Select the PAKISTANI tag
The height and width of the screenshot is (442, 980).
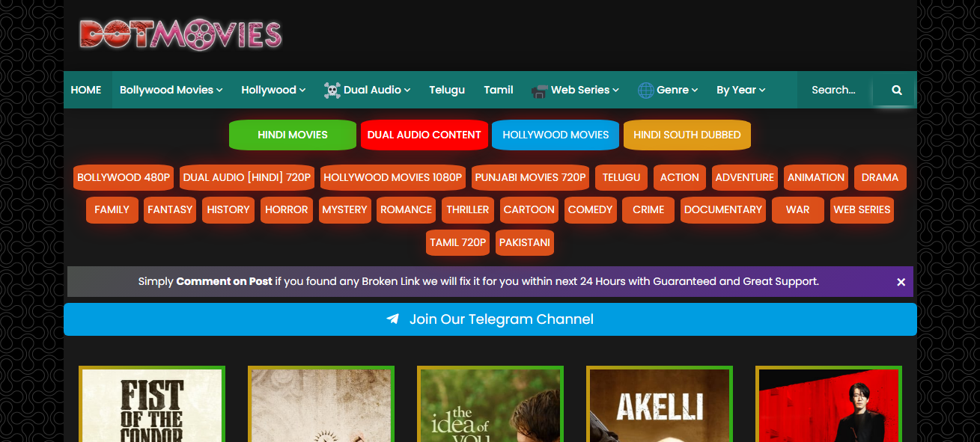(x=525, y=243)
